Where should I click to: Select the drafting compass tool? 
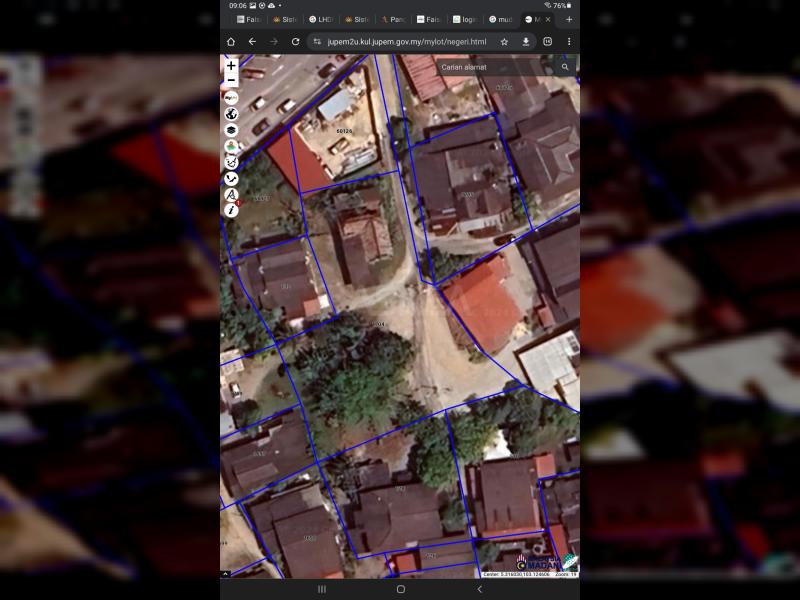[231, 194]
